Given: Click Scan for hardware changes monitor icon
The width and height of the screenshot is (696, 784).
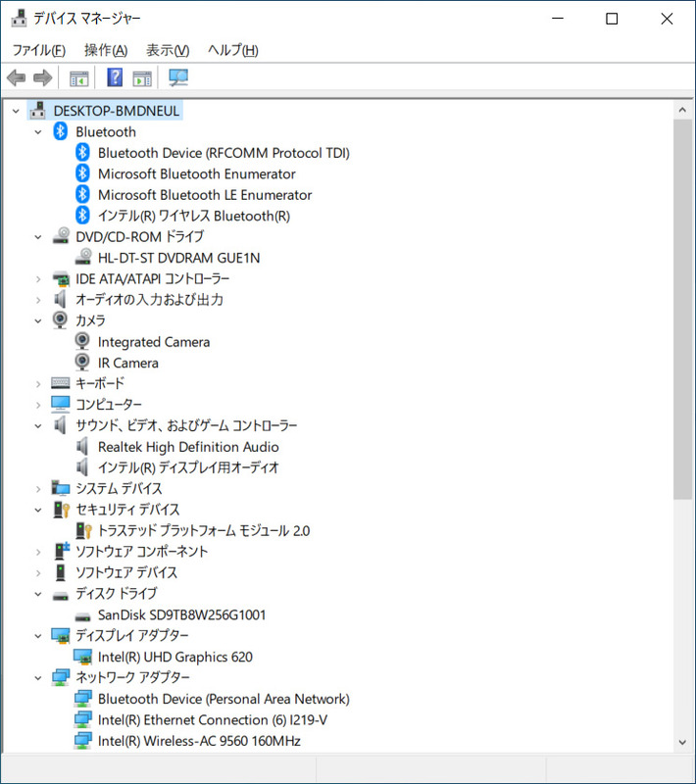Looking at the screenshot, I should click(178, 77).
